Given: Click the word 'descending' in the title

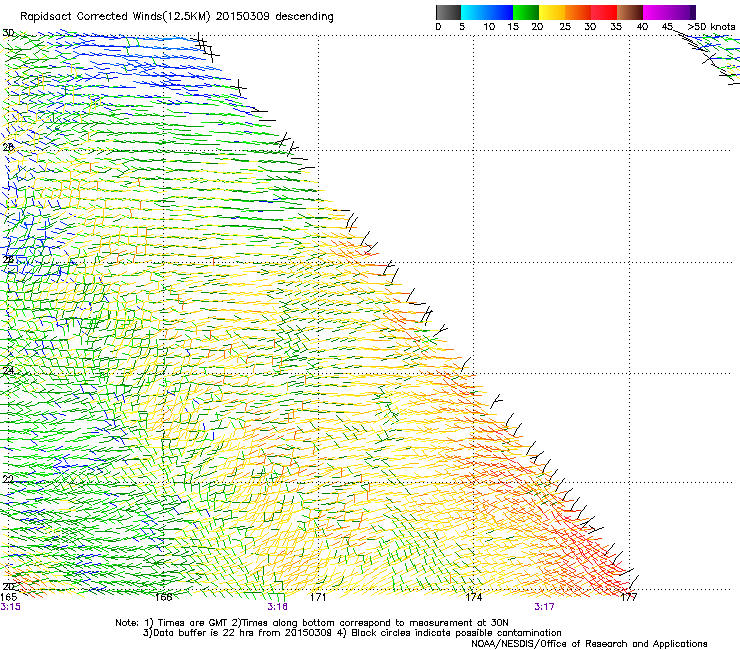Looking at the screenshot, I should click(304, 17).
